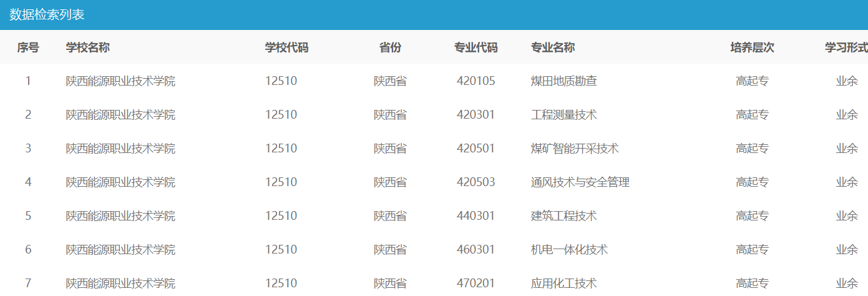The image size is (868, 296).
Task: Click serial number 3 in the 煤矿智能开采技术 row
Action: click(x=28, y=149)
